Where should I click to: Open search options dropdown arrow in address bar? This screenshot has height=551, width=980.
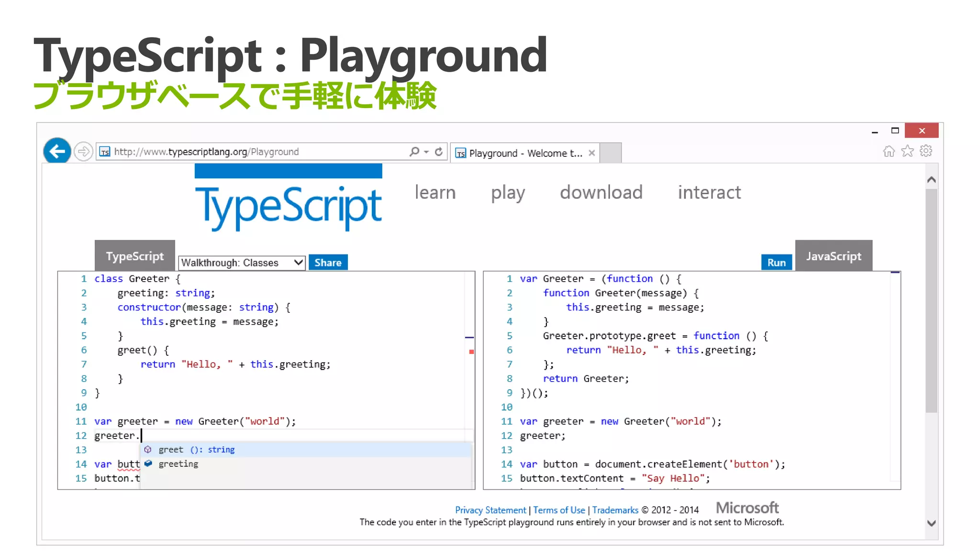pyautogui.click(x=426, y=152)
